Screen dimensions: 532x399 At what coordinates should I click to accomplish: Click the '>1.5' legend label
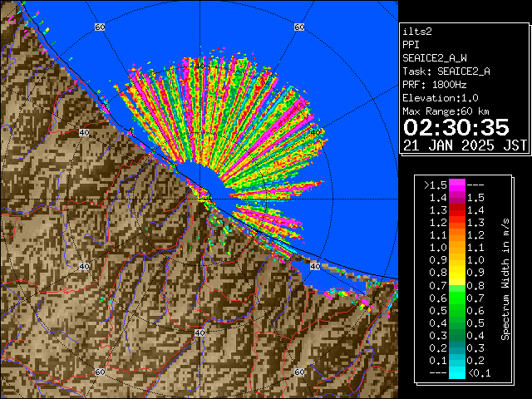pos(436,185)
